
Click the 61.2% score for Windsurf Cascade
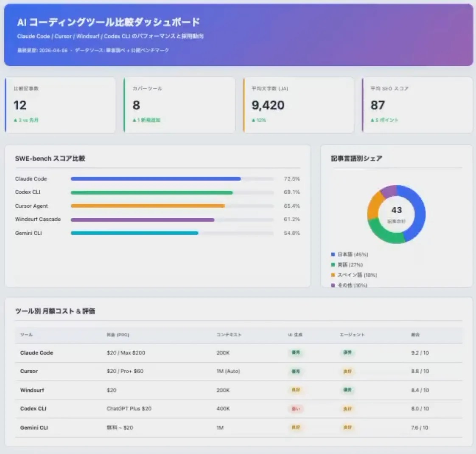(x=292, y=219)
